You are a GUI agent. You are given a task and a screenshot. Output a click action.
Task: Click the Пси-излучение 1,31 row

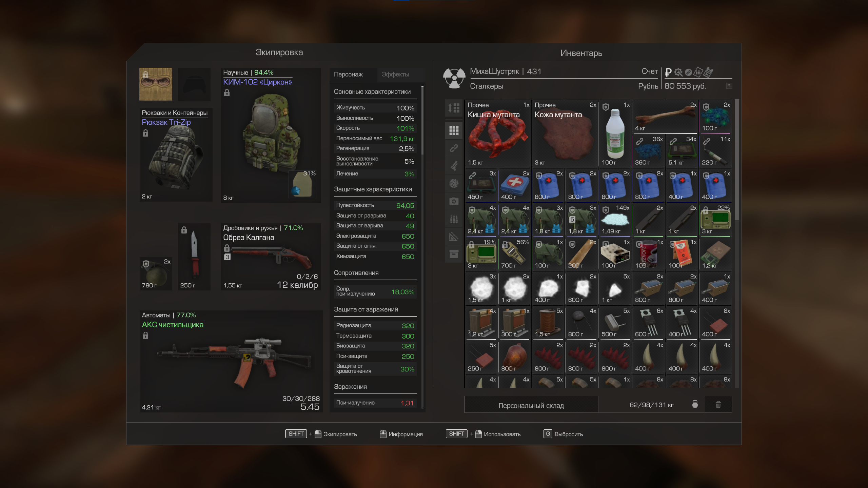[x=375, y=403]
